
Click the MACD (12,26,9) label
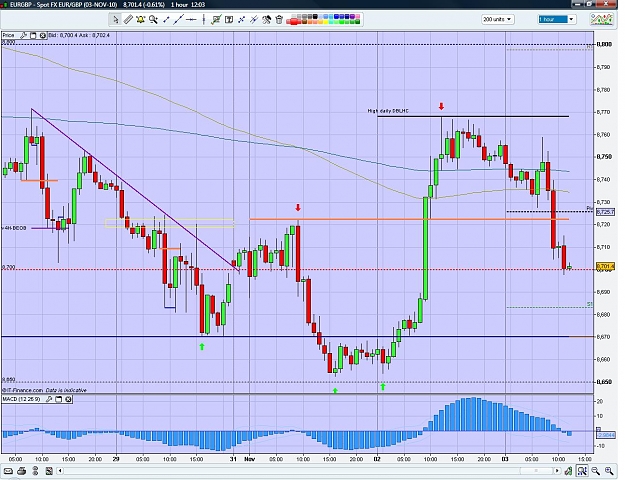pyautogui.click(x=22, y=399)
